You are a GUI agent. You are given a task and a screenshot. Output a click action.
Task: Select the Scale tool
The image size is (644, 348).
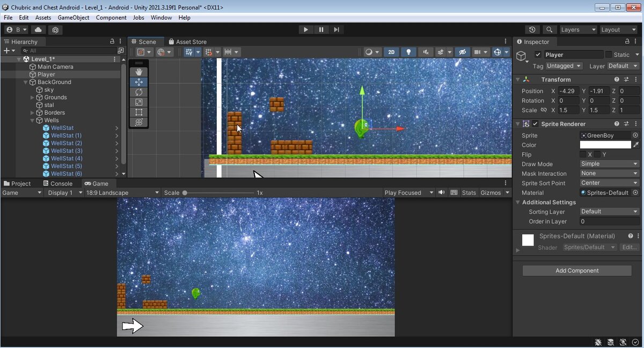tap(138, 102)
